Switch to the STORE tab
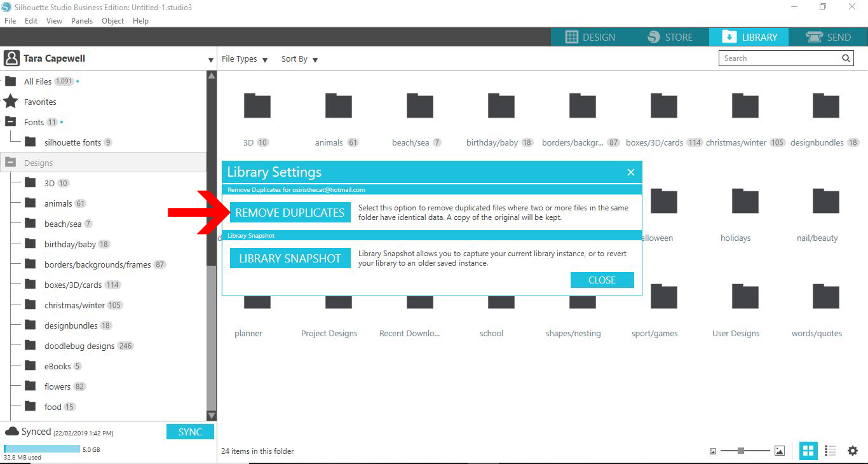This screenshot has width=868, height=464. pyautogui.click(x=670, y=37)
